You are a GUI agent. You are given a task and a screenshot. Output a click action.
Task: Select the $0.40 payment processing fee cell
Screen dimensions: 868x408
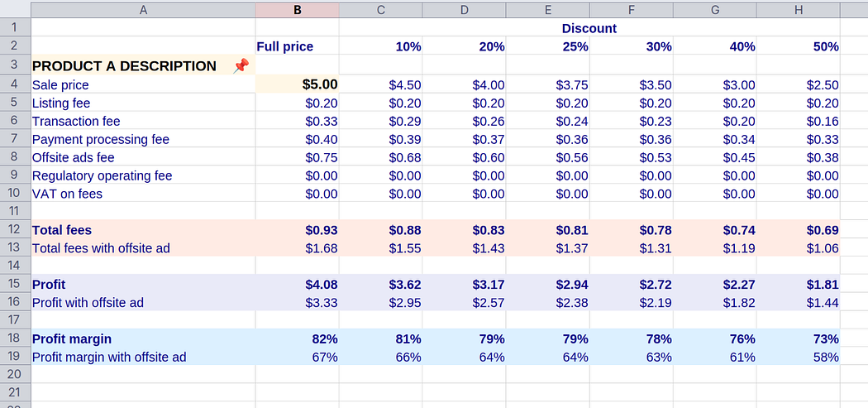(x=298, y=139)
